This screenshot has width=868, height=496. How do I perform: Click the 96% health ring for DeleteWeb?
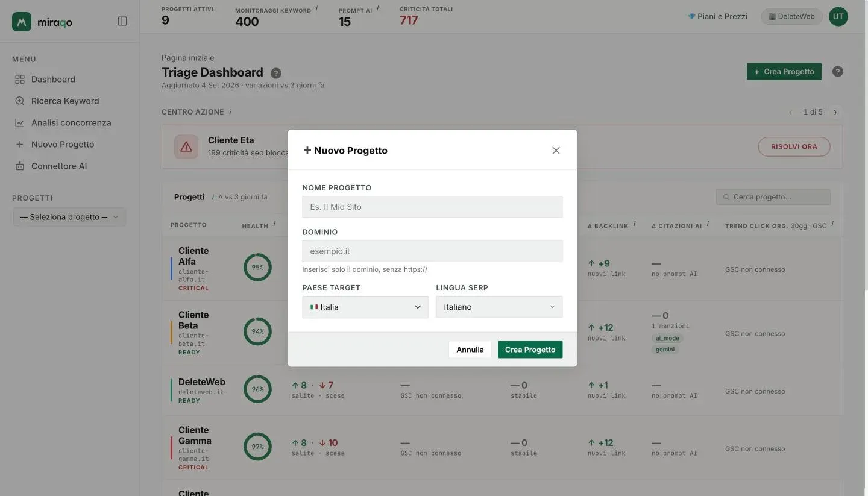257,389
